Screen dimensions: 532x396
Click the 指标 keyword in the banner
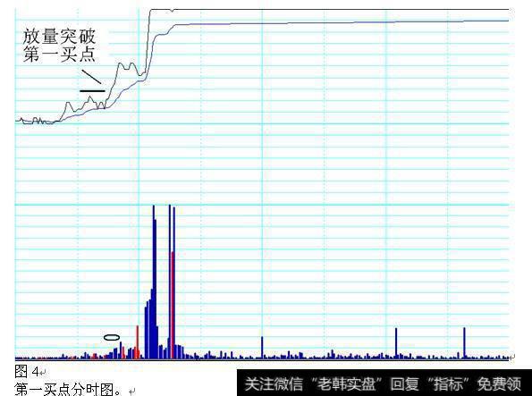coord(448,383)
